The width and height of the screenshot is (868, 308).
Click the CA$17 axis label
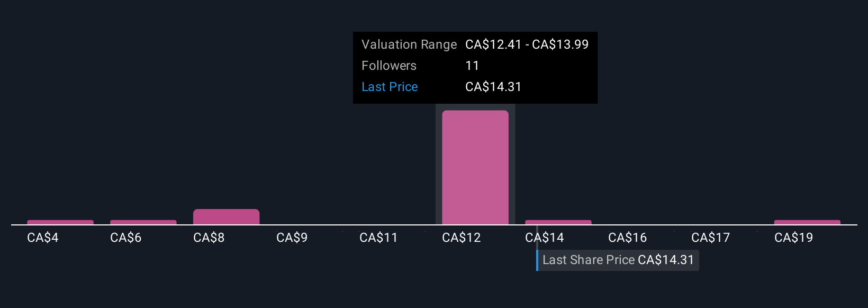[x=711, y=238]
